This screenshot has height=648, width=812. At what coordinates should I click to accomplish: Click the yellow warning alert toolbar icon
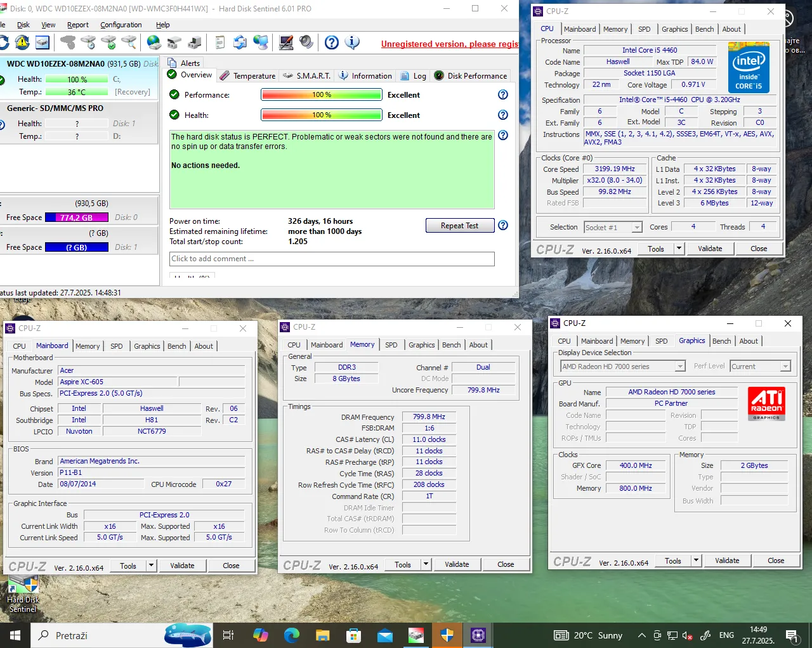click(22, 42)
